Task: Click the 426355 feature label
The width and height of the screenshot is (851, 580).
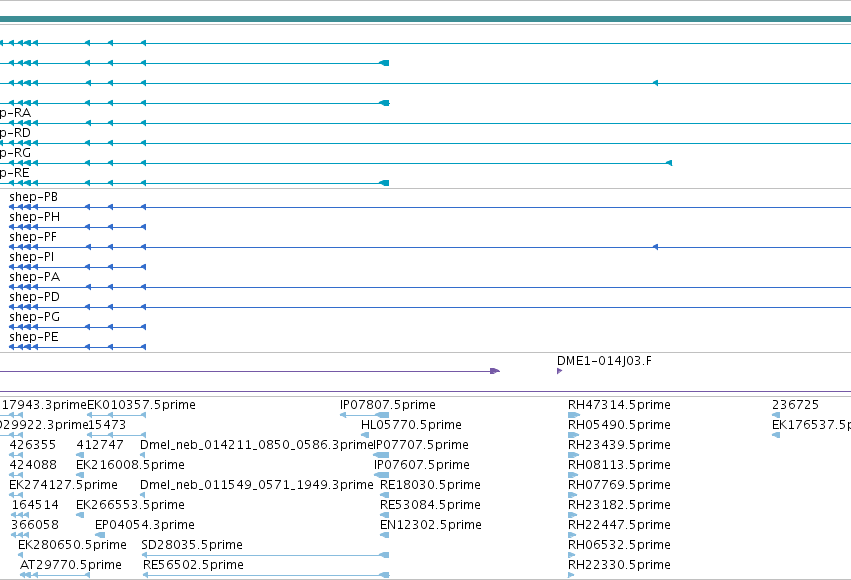Action: [33, 445]
